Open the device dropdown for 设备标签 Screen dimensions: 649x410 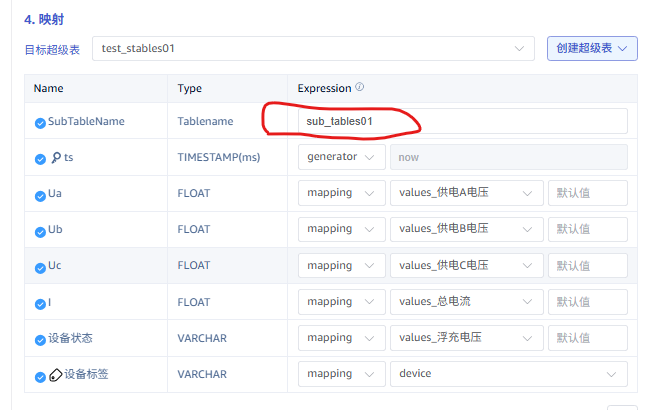508,374
